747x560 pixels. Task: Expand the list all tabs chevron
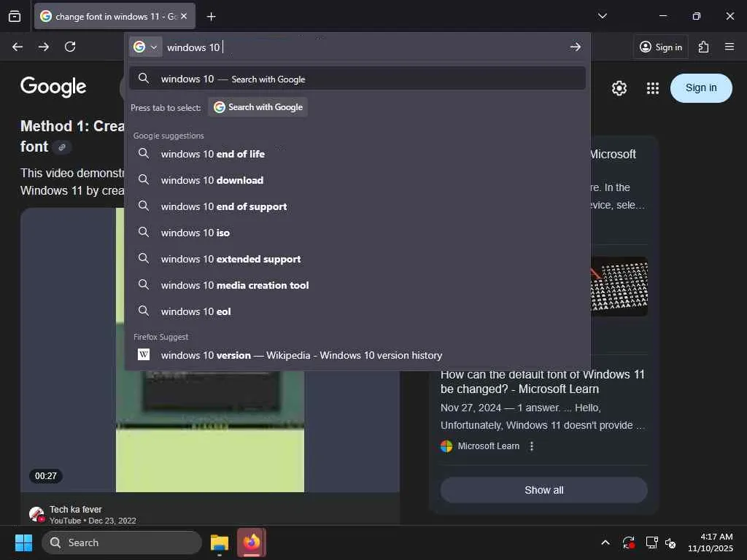pos(602,16)
